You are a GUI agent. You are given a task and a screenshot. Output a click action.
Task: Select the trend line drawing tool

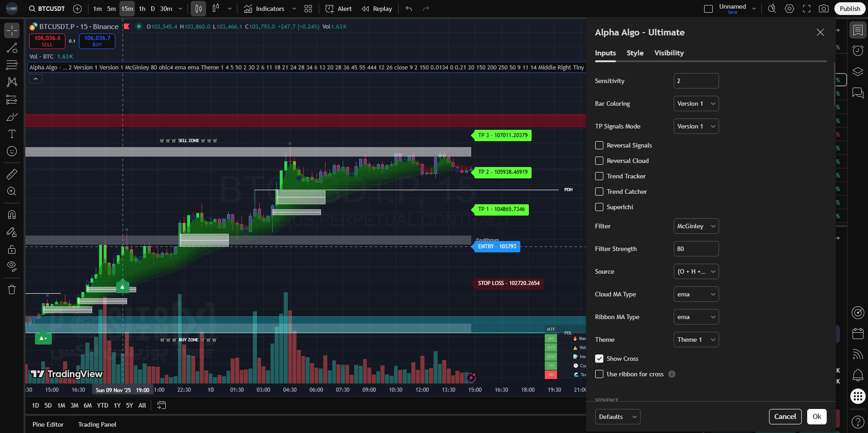pos(12,48)
